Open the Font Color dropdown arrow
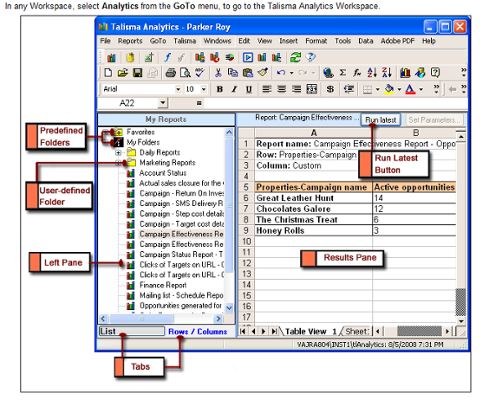 click(421, 89)
